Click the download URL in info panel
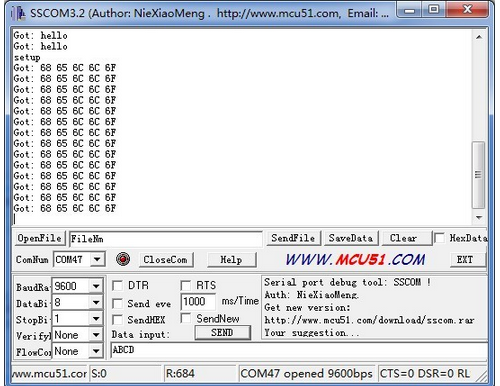 coord(369,320)
